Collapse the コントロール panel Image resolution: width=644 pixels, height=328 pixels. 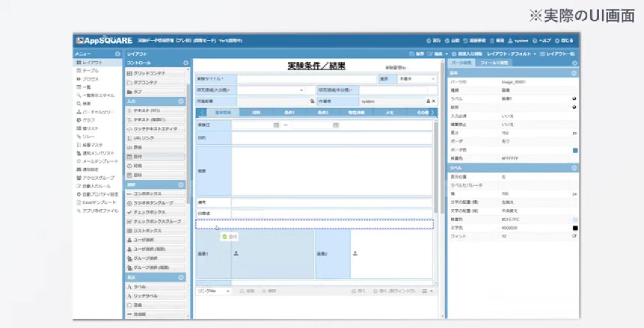[186, 63]
